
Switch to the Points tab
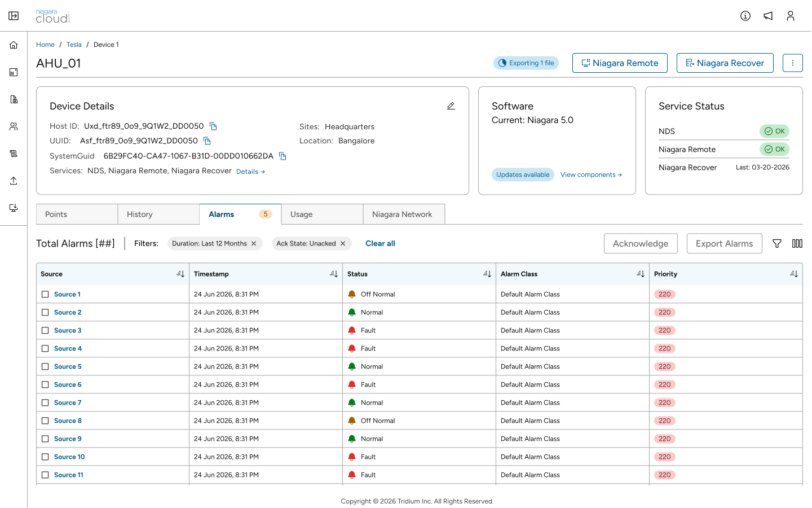(77, 214)
